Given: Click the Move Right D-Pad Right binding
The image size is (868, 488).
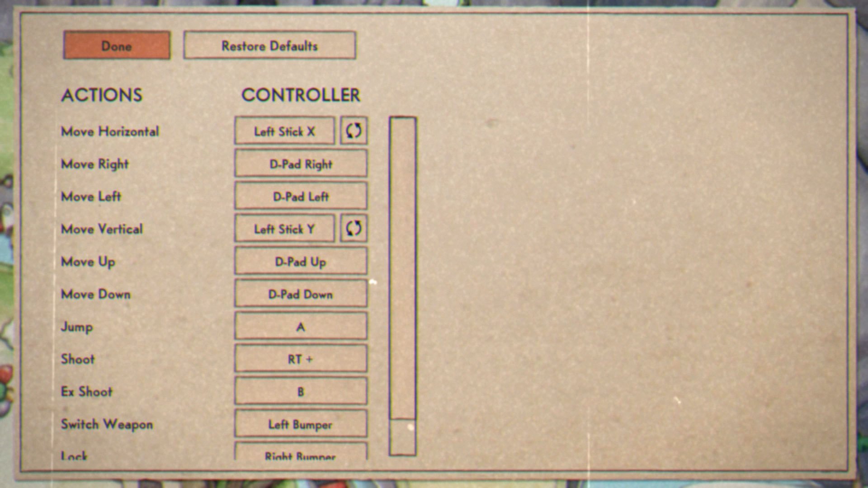Looking at the screenshot, I should point(302,163).
